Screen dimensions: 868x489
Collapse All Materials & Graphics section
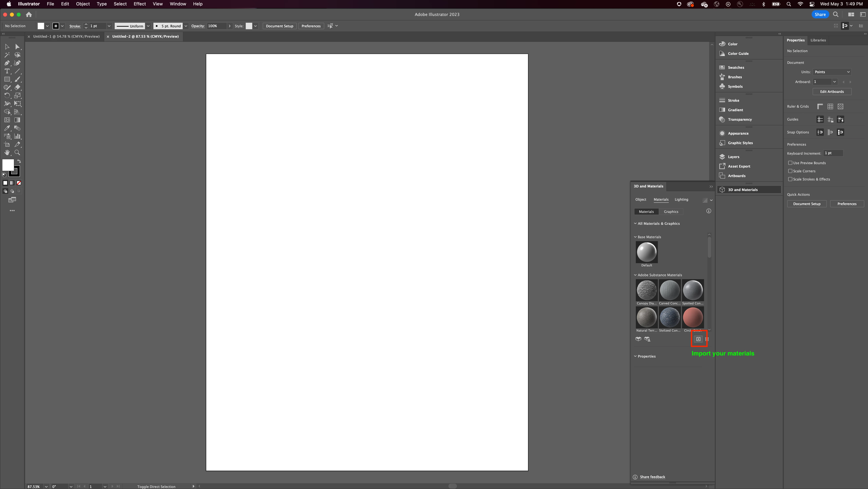coord(635,223)
